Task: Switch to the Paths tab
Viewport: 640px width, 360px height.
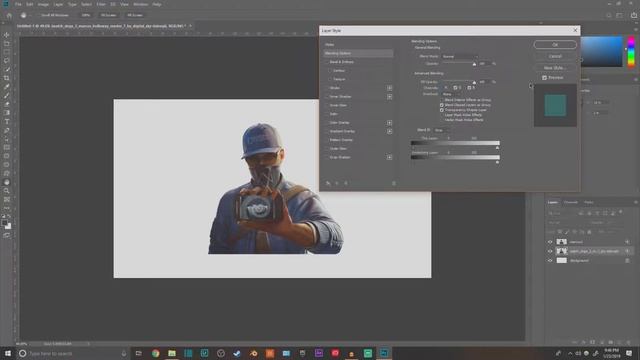Action: [x=589, y=202]
